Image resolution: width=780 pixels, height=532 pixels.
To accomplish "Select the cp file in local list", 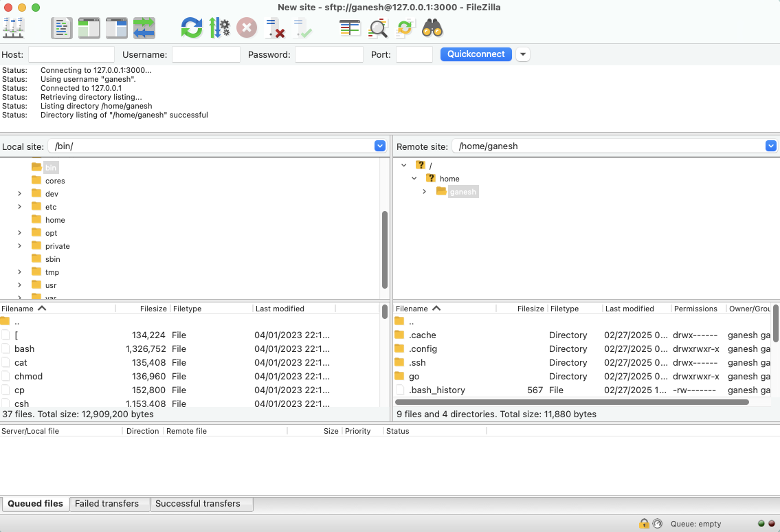I will coord(190,390).
